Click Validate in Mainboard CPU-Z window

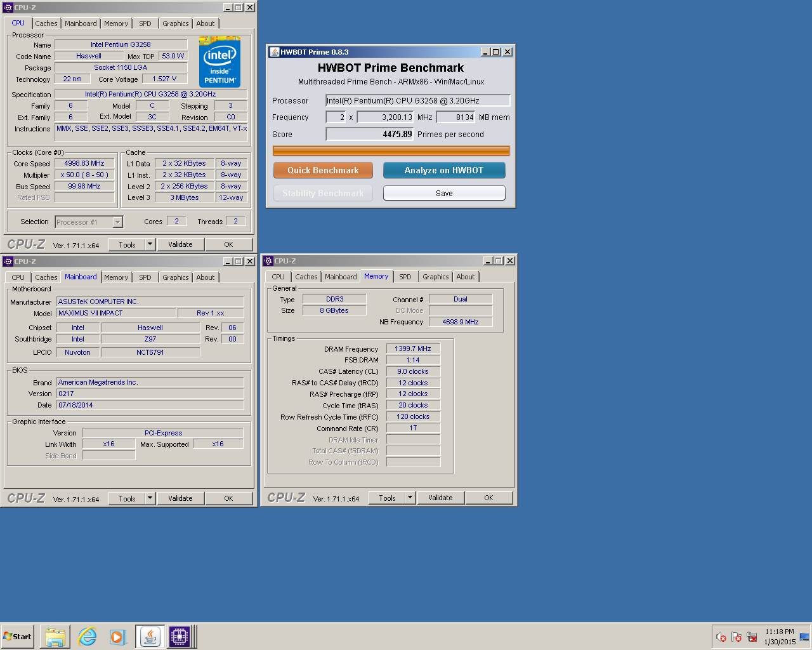[x=180, y=498]
